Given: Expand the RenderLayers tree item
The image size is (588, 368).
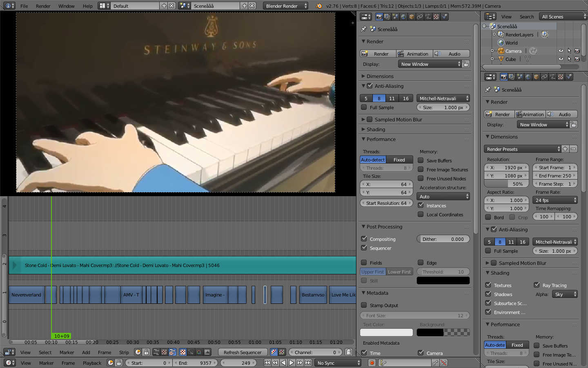Looking at the screenshot, I should point(494,34).
